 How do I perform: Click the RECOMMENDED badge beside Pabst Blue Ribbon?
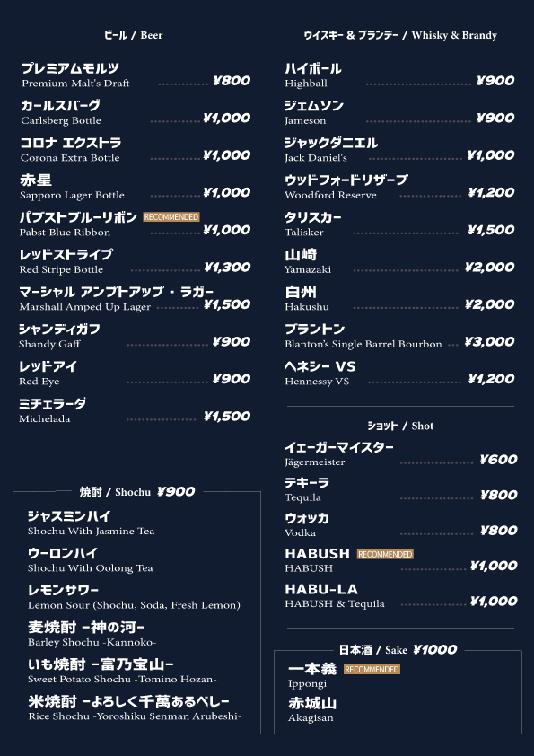pos(171,217)
